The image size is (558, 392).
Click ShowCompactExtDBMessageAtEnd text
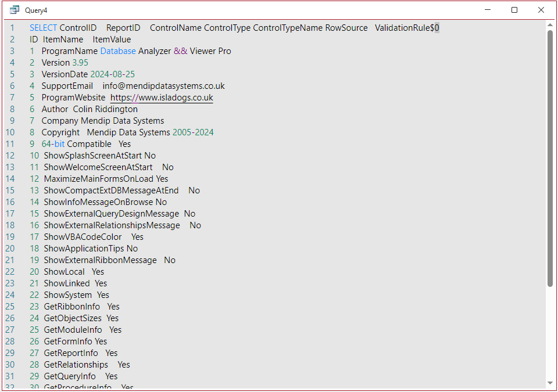click(111, 190)
